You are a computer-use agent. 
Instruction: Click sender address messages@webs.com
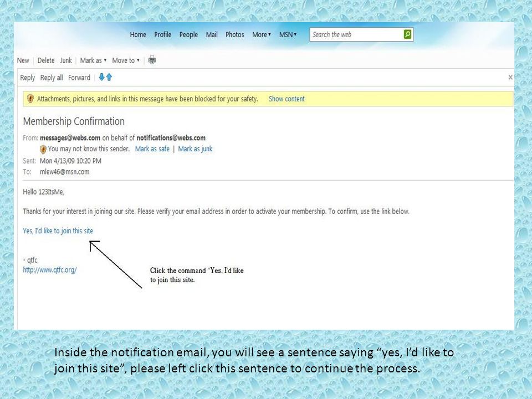pos(70,138)
